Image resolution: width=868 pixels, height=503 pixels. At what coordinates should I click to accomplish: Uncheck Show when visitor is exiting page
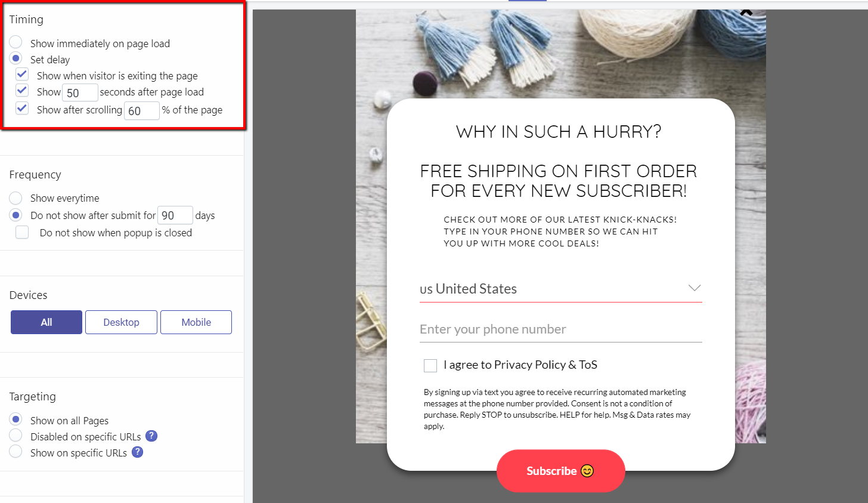point(22,75)
